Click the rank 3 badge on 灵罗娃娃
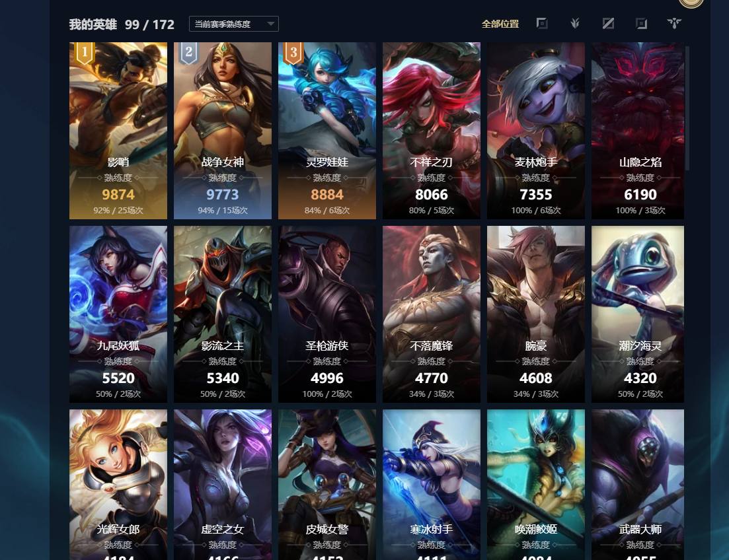 pos(293,53)
